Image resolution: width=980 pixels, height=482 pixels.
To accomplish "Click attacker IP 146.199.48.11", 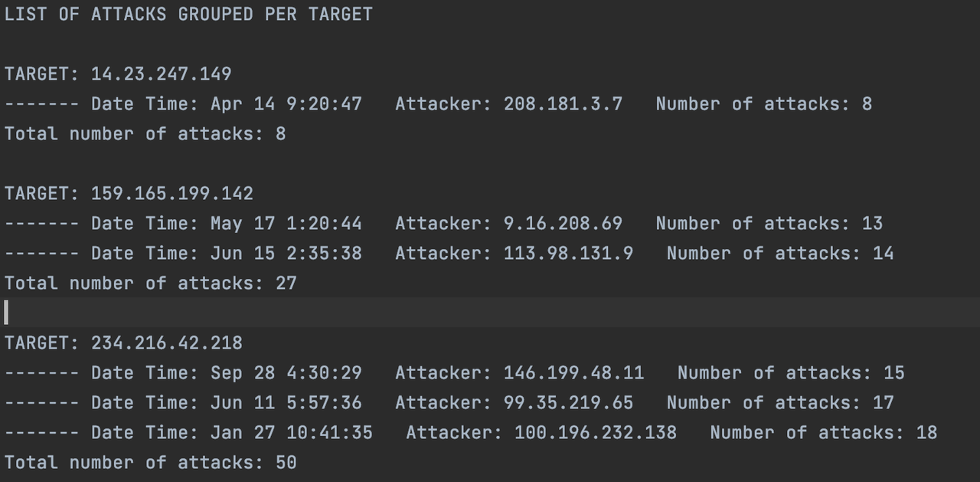I will [x=573, y=372].
